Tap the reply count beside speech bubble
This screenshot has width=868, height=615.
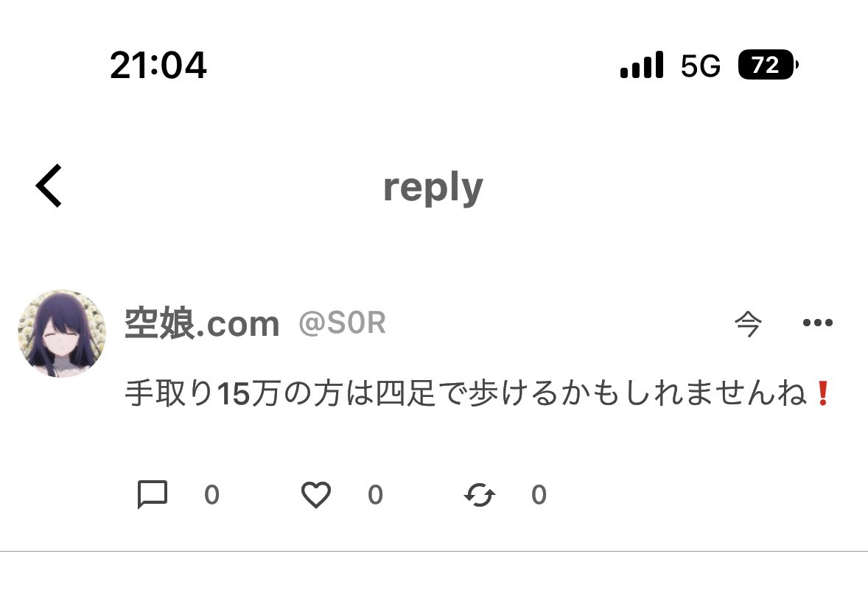click(x=212, y=495)
